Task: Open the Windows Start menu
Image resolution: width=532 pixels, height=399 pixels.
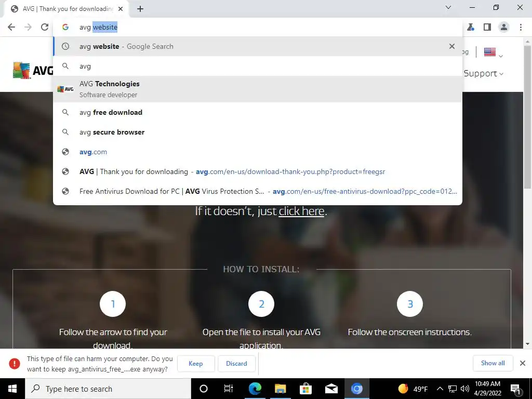Action: [x=12, y=389]
